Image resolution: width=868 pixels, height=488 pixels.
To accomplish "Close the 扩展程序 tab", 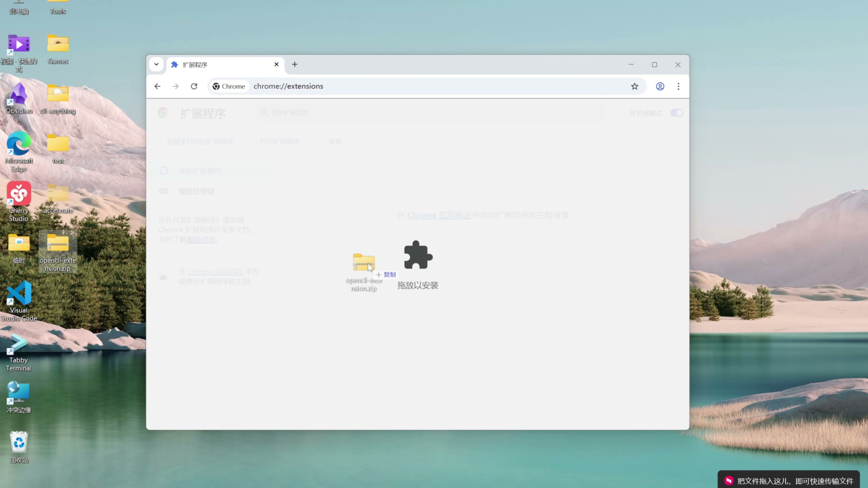I will [x=276, y=64].
